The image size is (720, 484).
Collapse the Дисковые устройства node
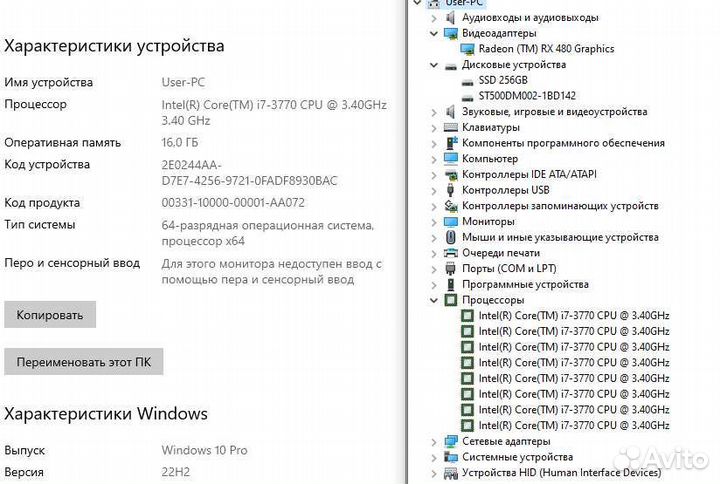tap(434, 65)
